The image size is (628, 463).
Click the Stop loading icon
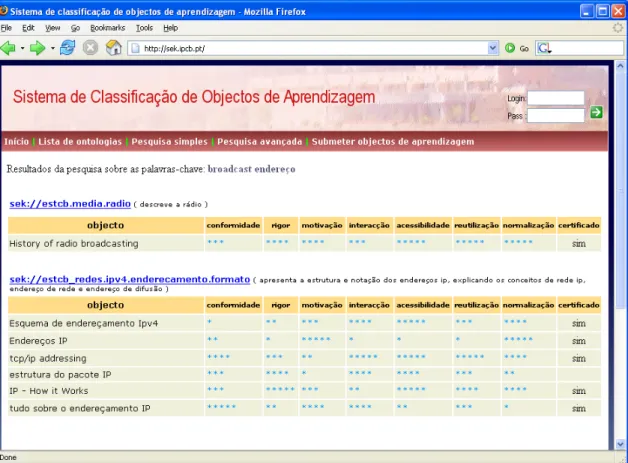click(x=91, y=48)
